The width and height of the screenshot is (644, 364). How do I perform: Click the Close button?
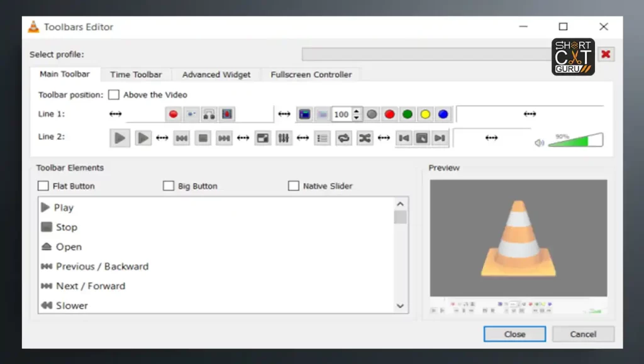[x=514, y=334]
